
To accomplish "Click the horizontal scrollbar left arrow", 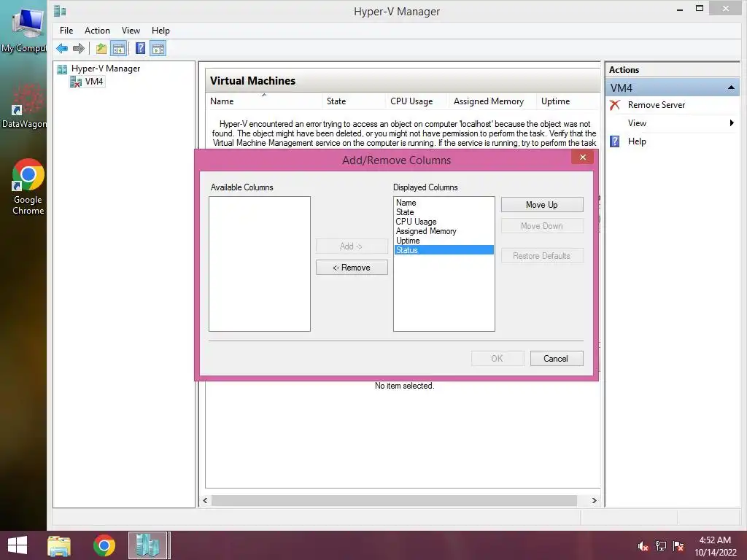I will pos(205,500).
